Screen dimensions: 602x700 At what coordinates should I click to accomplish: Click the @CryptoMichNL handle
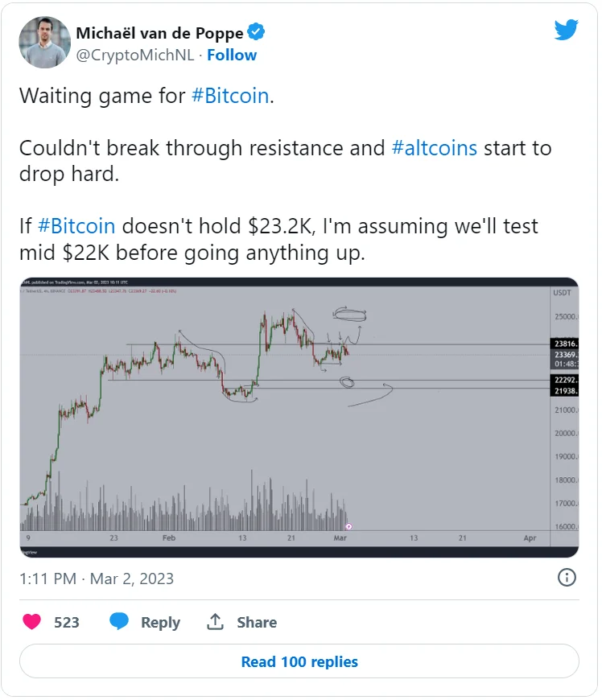click(135, 55)
